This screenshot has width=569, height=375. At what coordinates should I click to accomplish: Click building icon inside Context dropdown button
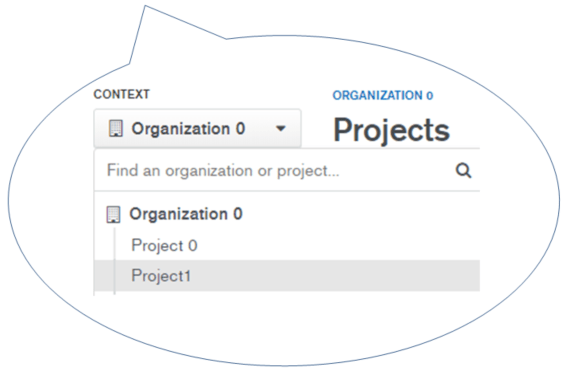point(116,129)
